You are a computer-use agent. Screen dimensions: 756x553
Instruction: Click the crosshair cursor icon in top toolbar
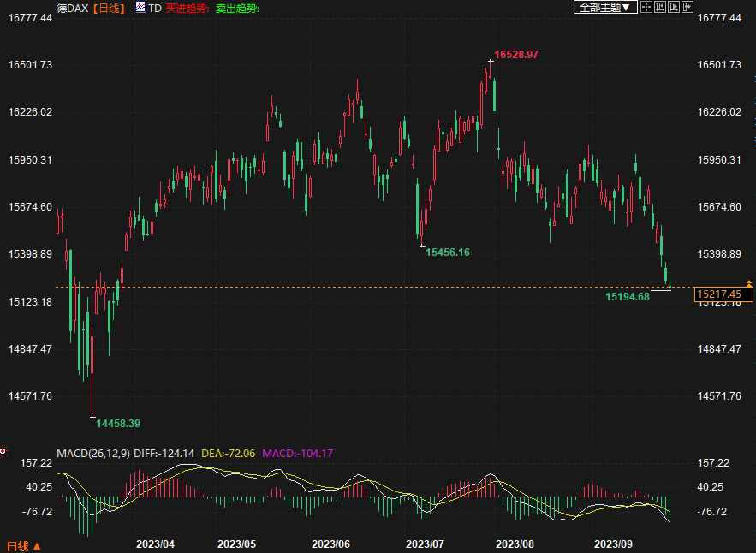(x=647, y=7)
